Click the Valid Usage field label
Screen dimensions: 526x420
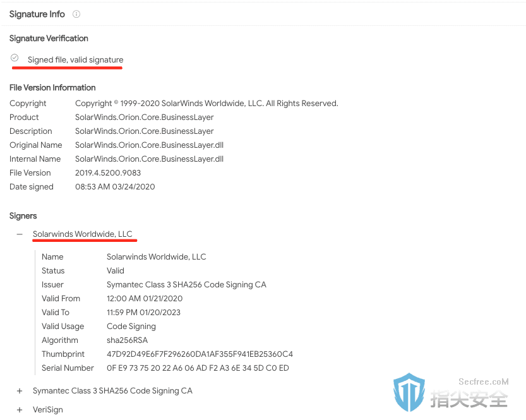pyautogui.click(x=63, y=327)
